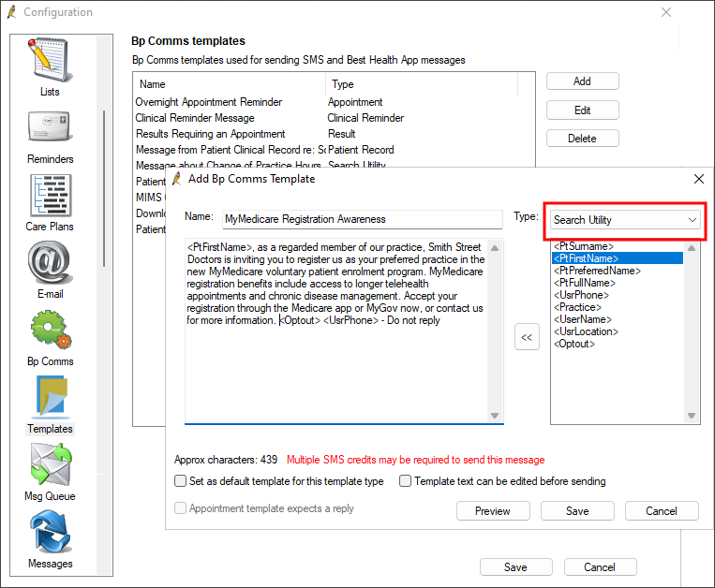Select <Practice> field in list
The width and height of the screenshot is (715, 588).
(x=618, y=307)
